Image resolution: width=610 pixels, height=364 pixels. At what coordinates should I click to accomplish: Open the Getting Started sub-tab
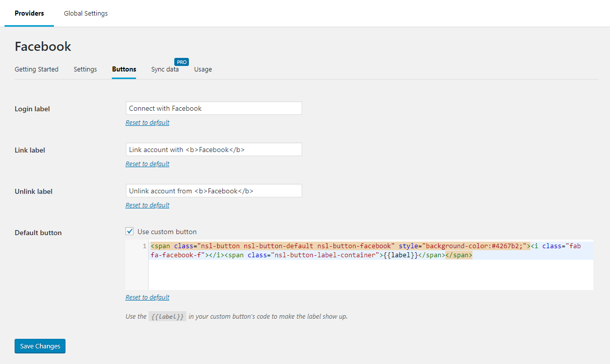pyautogui.click(x=36, y=69)
